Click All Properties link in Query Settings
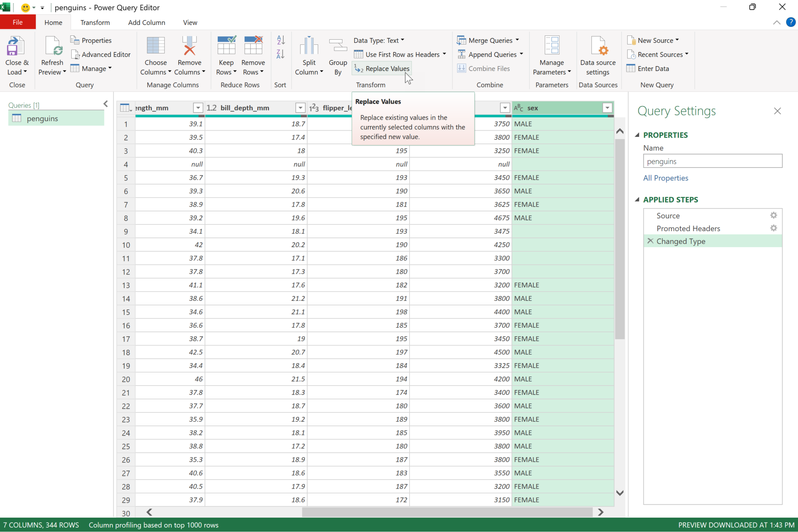 click(x=665, y=178)
